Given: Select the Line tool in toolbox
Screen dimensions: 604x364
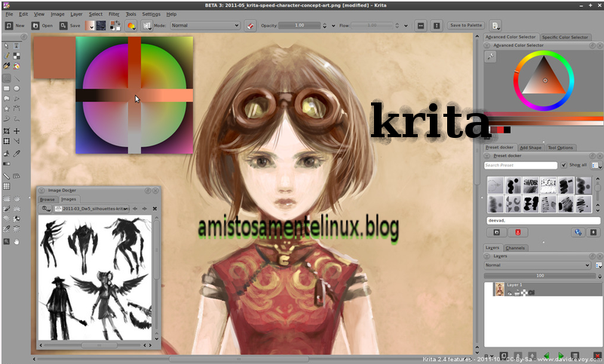Looking at the screenshot, I should [x=17, y=78].
